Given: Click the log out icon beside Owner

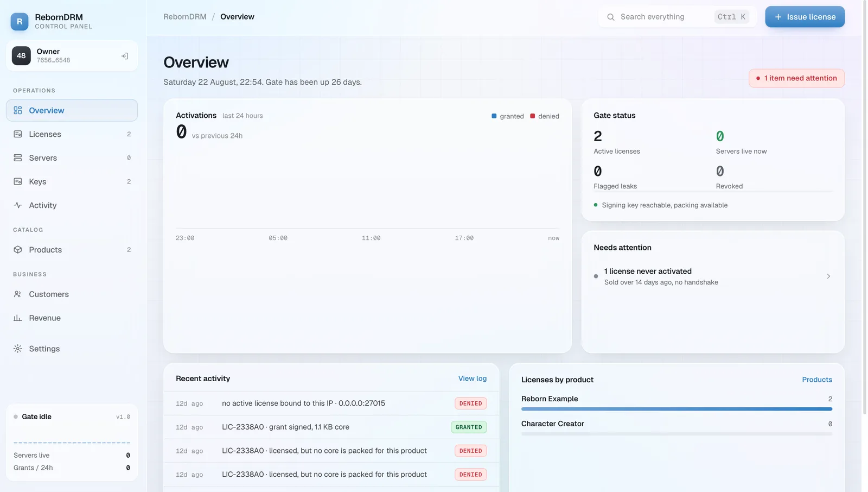Looking at the screenshot, I should [x=125, y=56].
